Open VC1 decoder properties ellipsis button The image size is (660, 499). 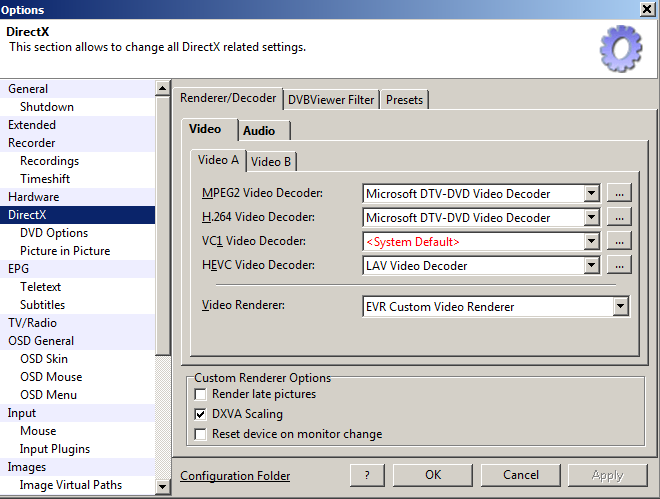point(620,242)
